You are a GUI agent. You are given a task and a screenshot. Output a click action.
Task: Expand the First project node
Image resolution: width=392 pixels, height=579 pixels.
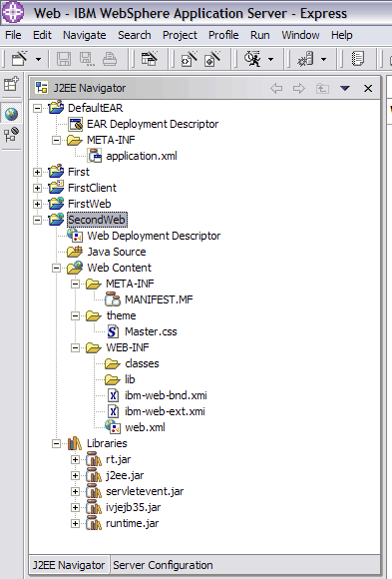(37, 172)
